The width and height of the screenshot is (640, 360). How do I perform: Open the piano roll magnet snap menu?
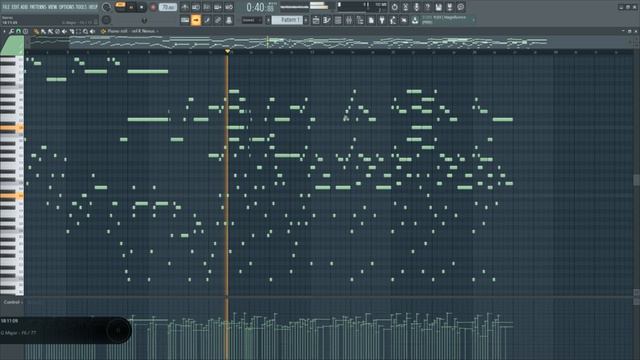18,31
